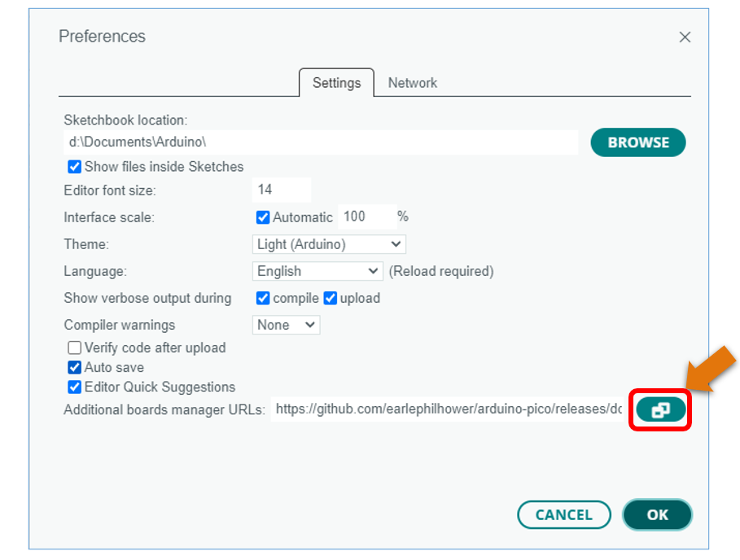This screenshot has width=740, height=560.
Task: Click the BROWSE button for sketchbook location
Action: coord(638,142)
